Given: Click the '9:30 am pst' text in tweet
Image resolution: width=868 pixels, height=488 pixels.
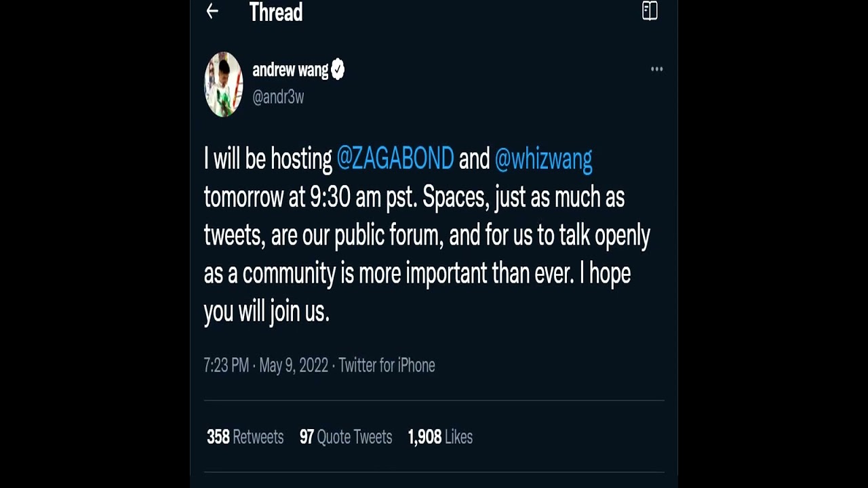Looking at the screenshot, I should tap(363, 197).
